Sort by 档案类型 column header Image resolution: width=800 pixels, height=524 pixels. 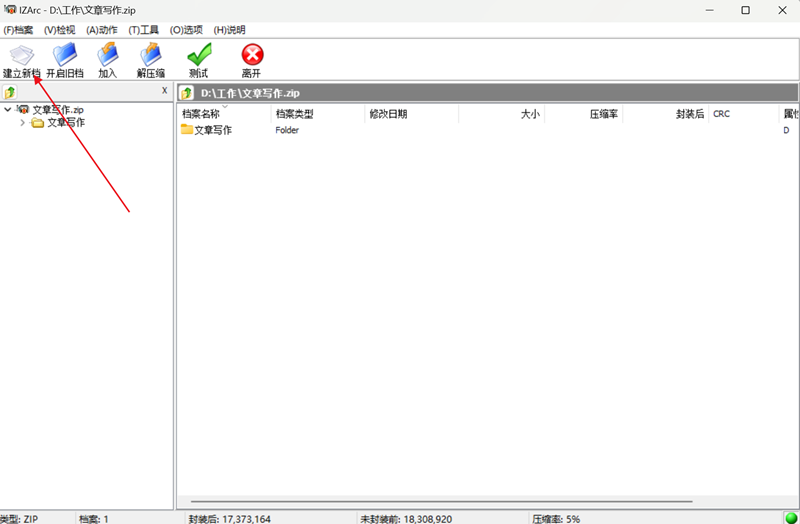point(318,114)
